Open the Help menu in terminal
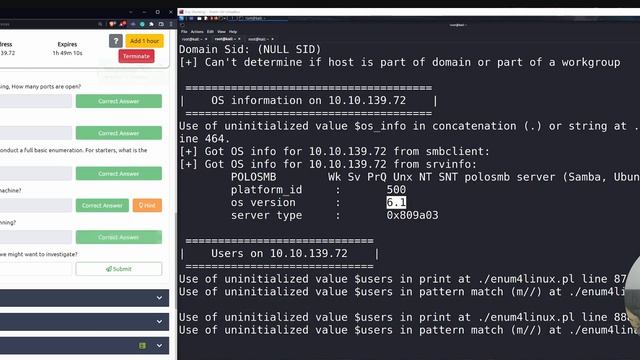The width and height of the screenshot is (640, 360). click(x=233, y=31)
